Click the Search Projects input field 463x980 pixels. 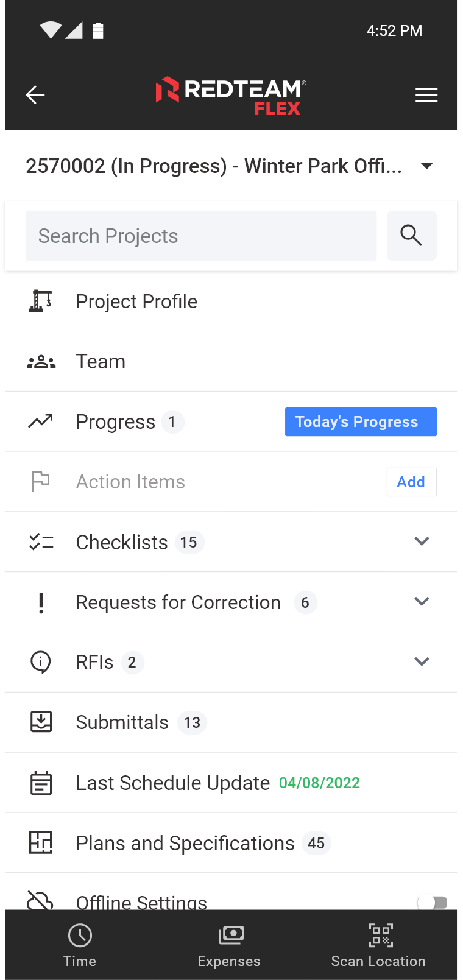(201, 236)
